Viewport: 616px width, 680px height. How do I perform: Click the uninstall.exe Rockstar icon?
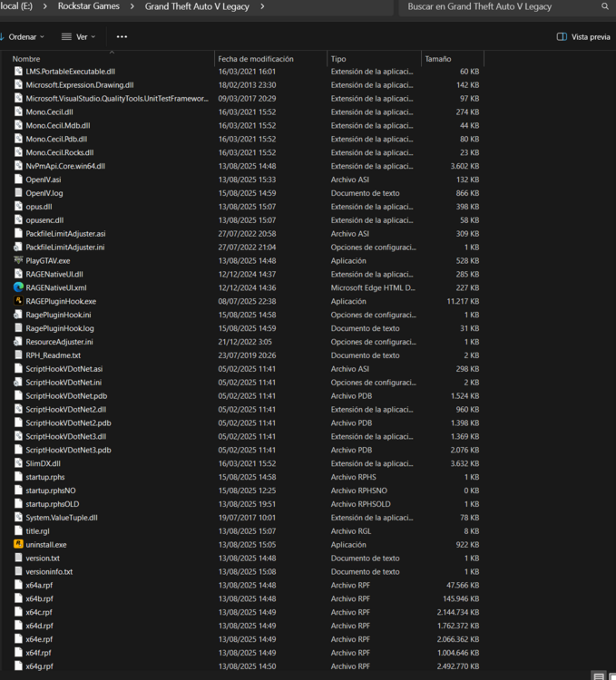(x=18, y=544)
